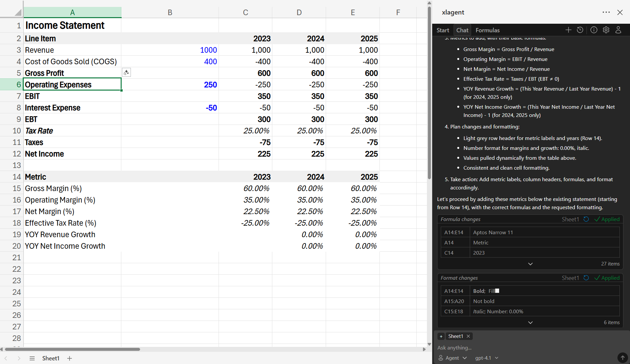Open xlagent settings gear
The height and width of the screenshot is (364, 630).
point(606,30)
